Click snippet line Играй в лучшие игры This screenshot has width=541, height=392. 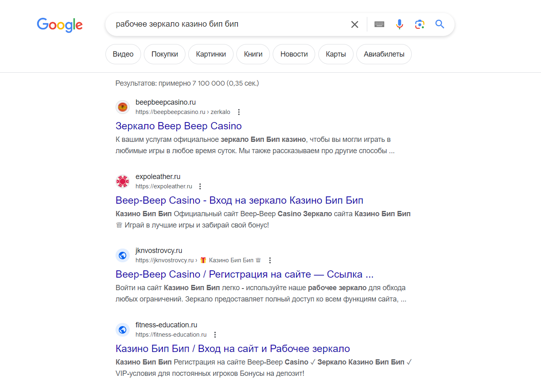pos(192,225)
